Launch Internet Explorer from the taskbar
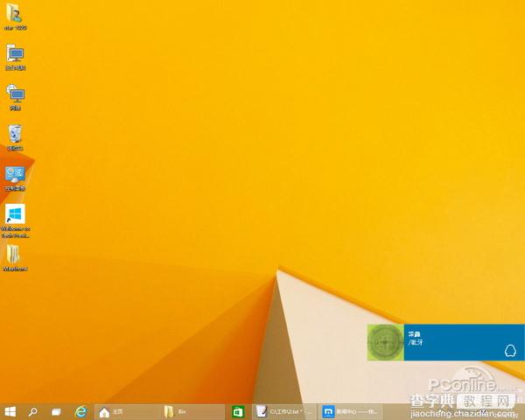 coord(80,411)
